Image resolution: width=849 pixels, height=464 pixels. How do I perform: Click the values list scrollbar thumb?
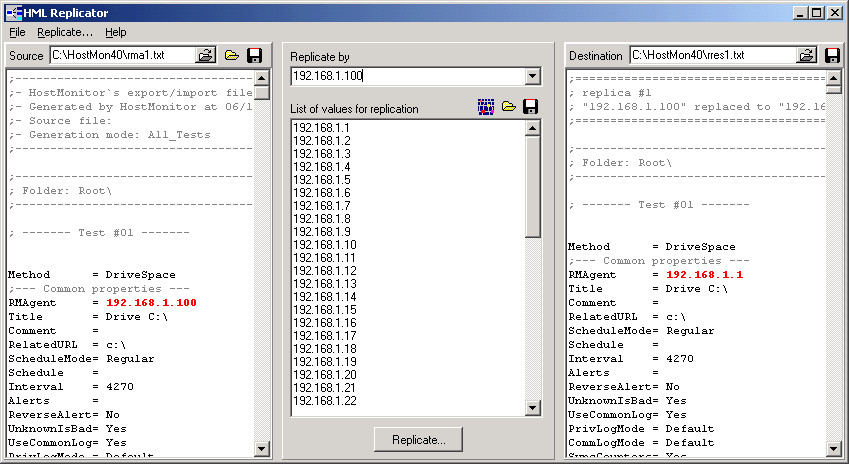pos(533,187)
